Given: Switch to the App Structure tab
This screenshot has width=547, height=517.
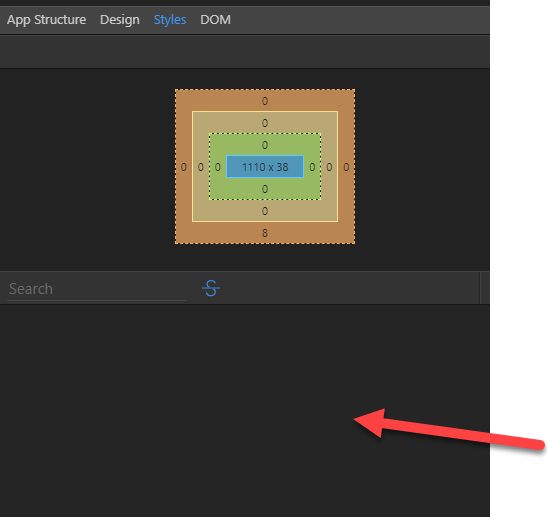Looking at the screenshot, I should tap(46, 20).
